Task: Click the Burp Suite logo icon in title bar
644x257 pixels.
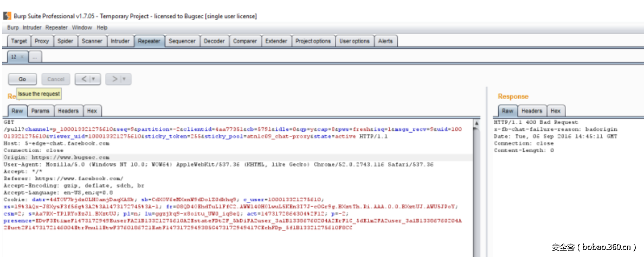Action: pyautogui.click(x=7, y=16)
